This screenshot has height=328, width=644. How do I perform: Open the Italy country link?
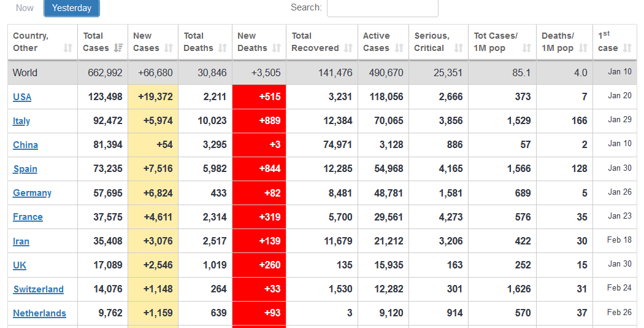coord(21,121)
